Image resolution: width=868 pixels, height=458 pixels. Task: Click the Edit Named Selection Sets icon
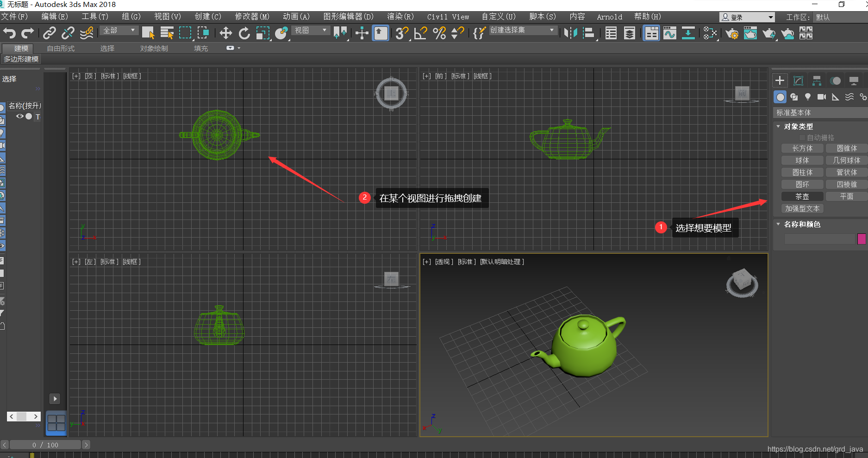[479, 33]
